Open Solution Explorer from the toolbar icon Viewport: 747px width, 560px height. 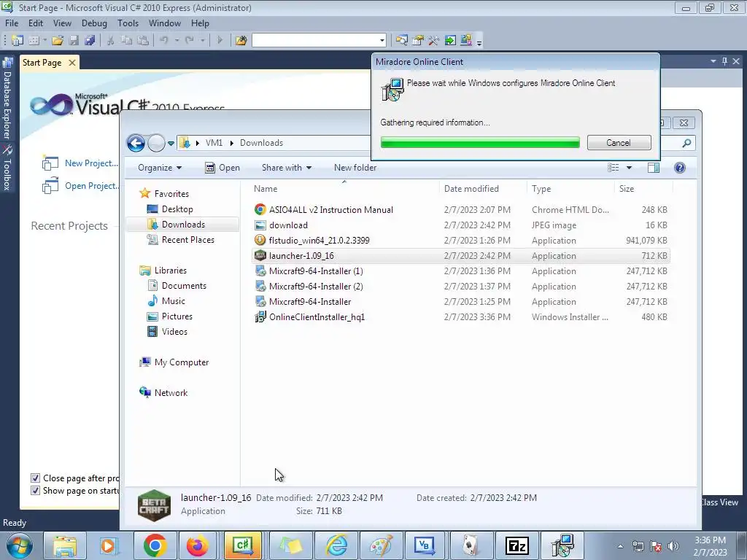[402, 41]
